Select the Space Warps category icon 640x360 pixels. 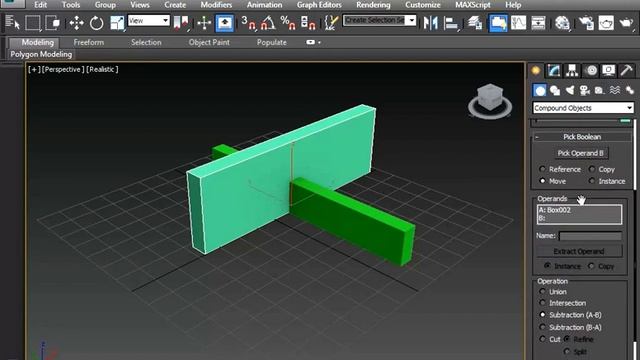615,90
